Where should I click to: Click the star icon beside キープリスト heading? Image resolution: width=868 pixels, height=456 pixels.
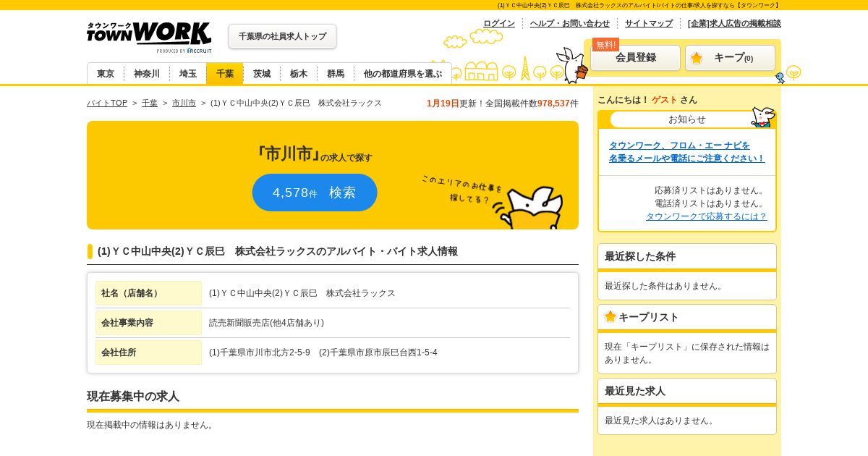point(610,316)
